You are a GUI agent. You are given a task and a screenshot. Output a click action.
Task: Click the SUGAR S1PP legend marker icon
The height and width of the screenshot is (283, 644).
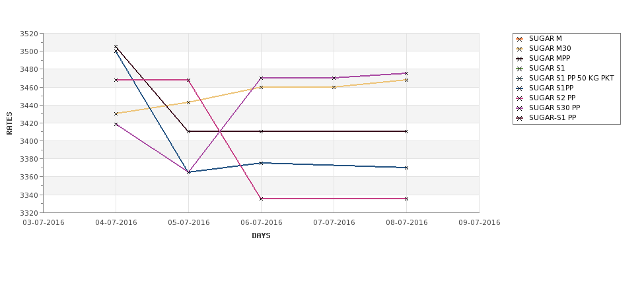click(x=520, y=88)
